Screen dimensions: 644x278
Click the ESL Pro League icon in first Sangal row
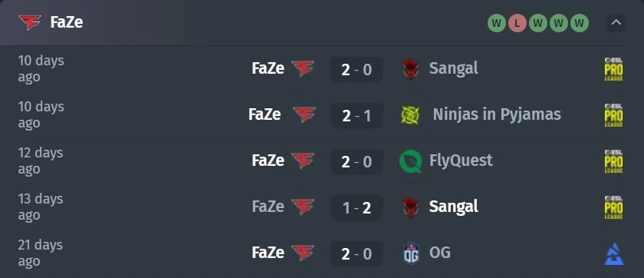[613, 69]
